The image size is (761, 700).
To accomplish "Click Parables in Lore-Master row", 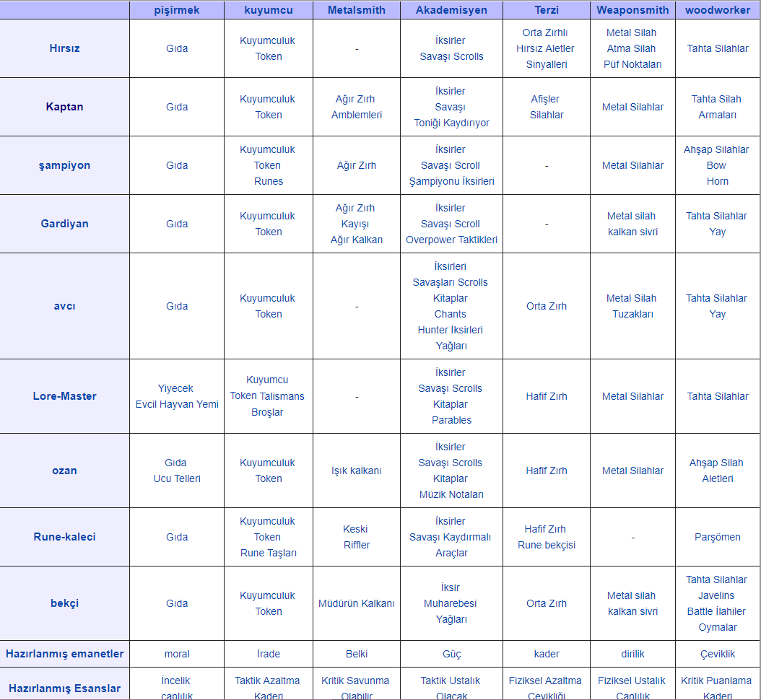I will coord(452,420).
